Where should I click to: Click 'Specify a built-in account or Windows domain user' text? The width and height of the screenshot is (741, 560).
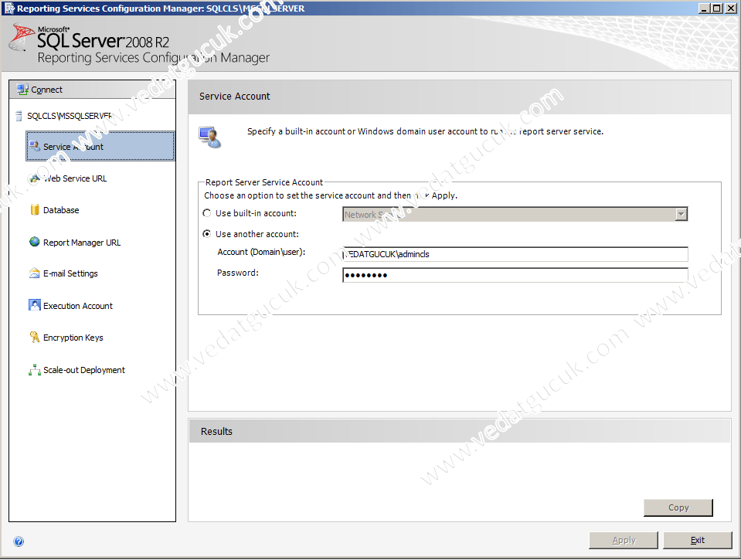tap(425, 131)
